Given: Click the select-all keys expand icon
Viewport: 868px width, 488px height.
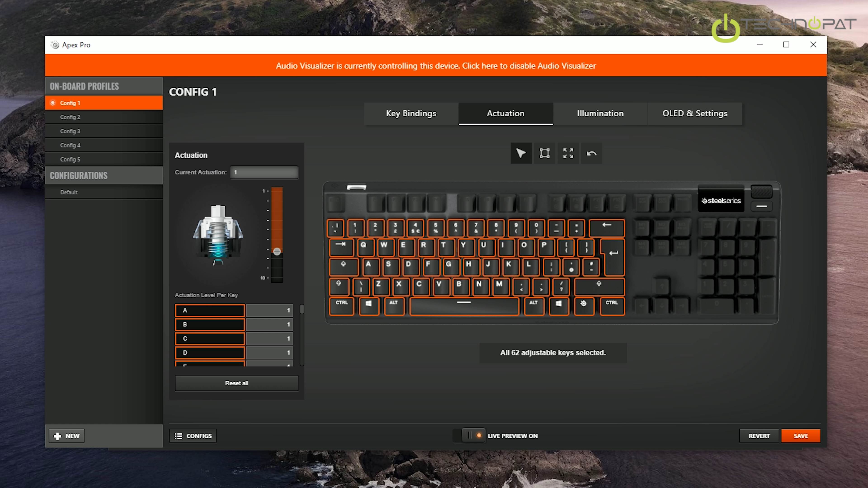Looking at the screenshot, I should coord(568,153).
